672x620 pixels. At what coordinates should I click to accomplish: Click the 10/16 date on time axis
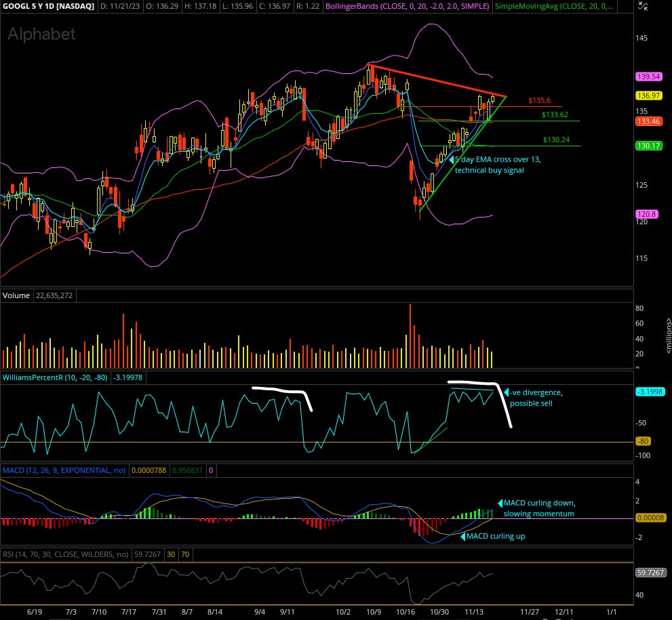(x=406, y=612)
